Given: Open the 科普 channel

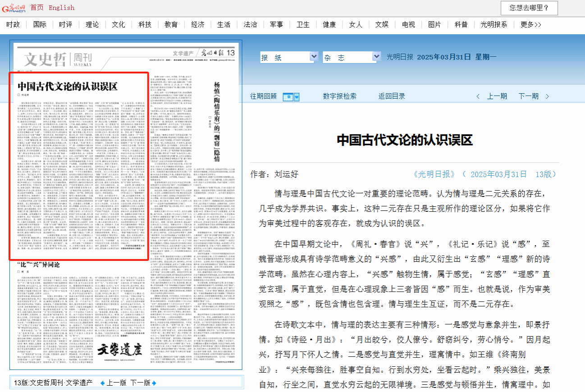Looking at the screenshot, I should pos(462,24).
